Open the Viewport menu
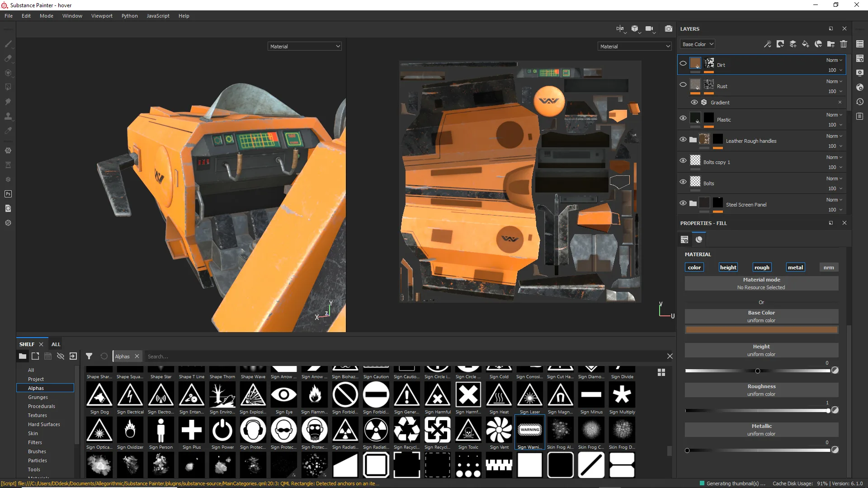The image size is (868, 488). click(101, 16)
